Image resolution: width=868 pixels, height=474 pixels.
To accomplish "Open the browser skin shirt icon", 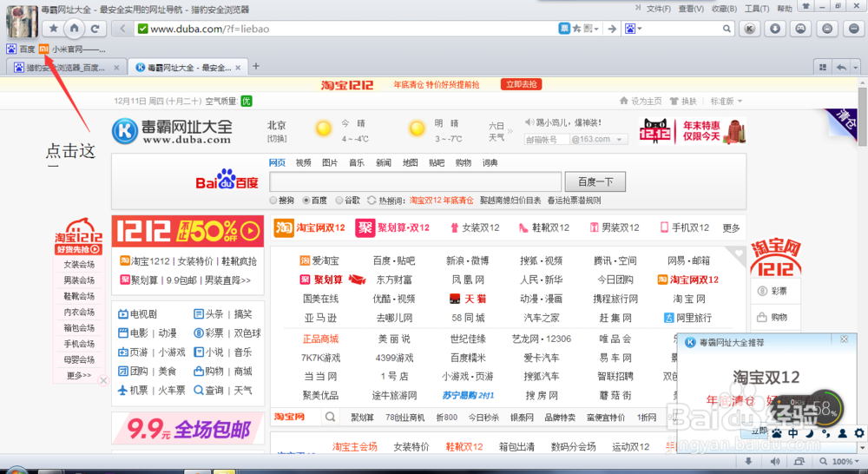I will [806, 6].
